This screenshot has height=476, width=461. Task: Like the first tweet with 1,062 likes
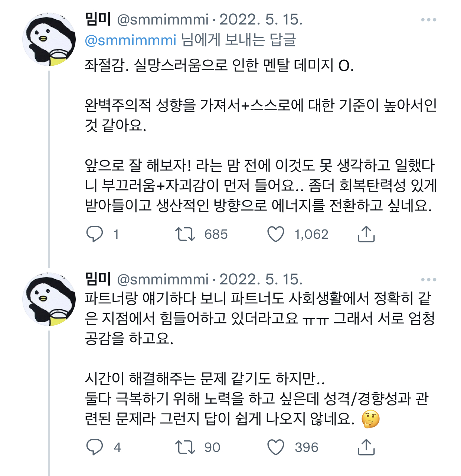click(x=276, y=234)
